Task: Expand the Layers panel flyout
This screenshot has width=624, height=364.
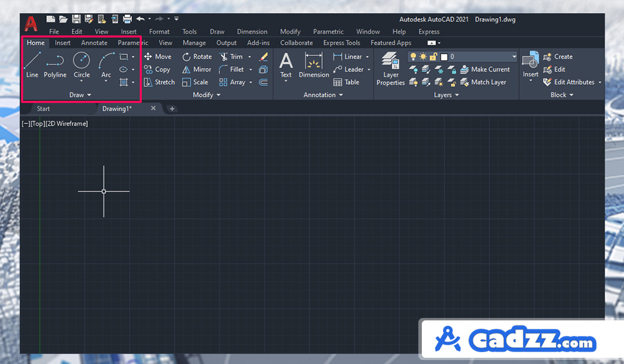Action: (446, 95)
